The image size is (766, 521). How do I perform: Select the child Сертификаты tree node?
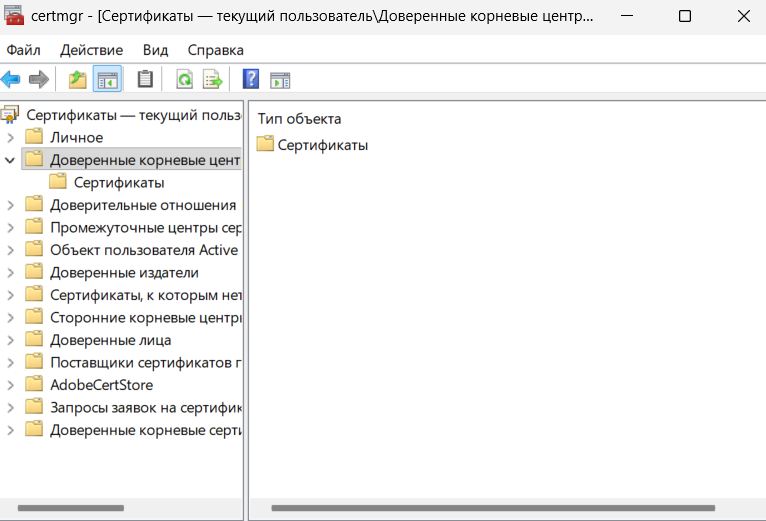pos(119,182)
